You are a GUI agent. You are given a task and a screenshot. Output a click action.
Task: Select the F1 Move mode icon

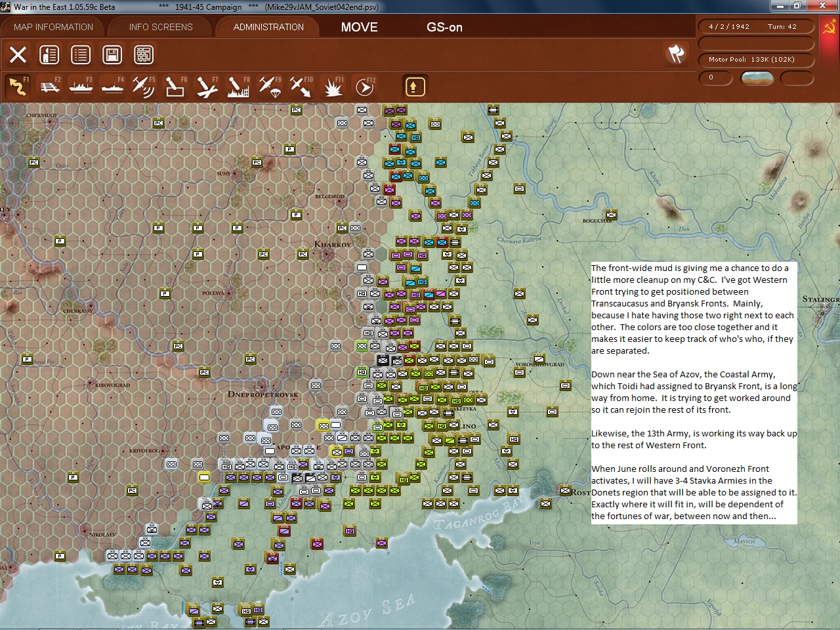[18, 86]
